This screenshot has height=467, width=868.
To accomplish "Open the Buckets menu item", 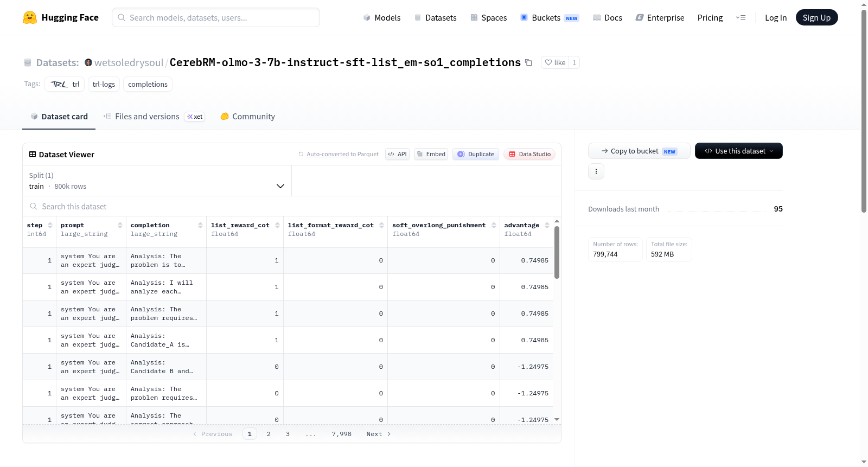I will click(x=550, y=17).
